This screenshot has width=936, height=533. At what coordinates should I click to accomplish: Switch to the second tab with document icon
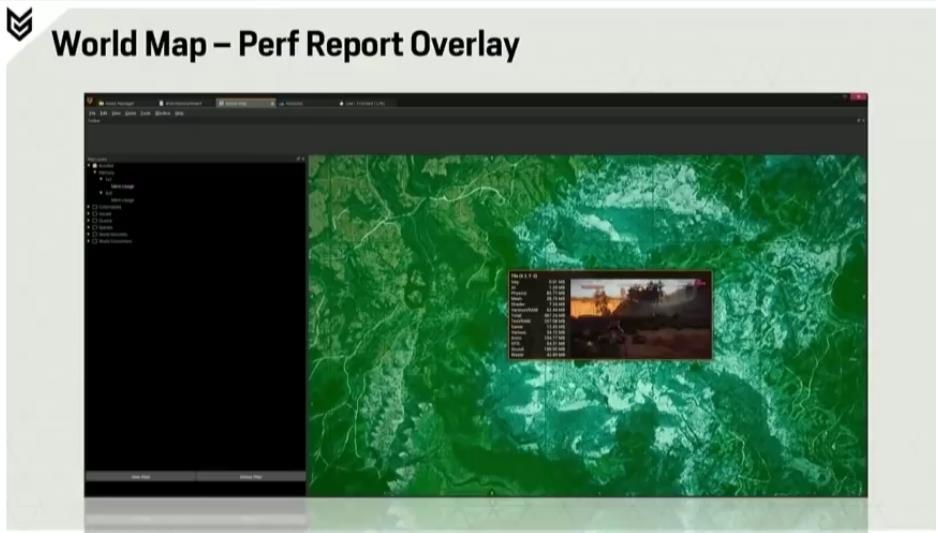click(185, 103)
